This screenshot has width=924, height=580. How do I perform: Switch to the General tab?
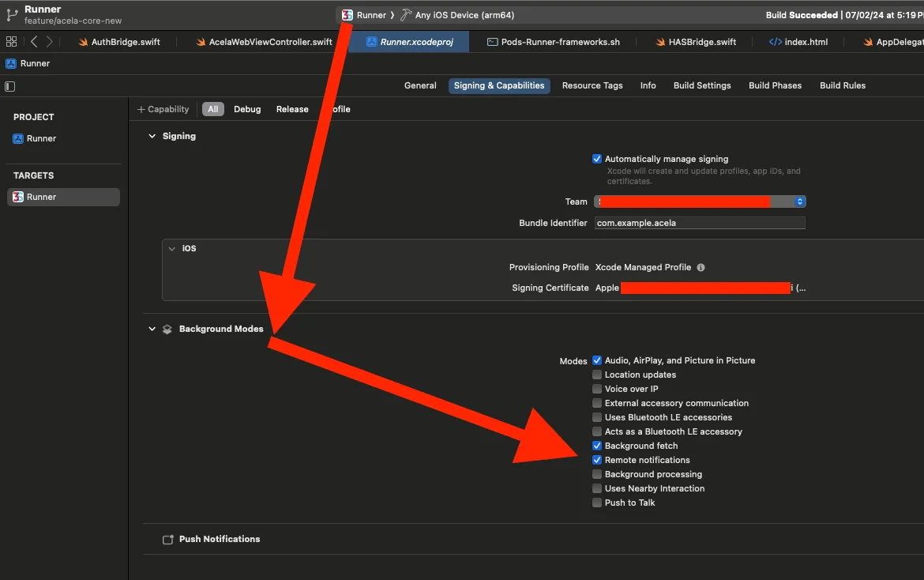point(420,85)
